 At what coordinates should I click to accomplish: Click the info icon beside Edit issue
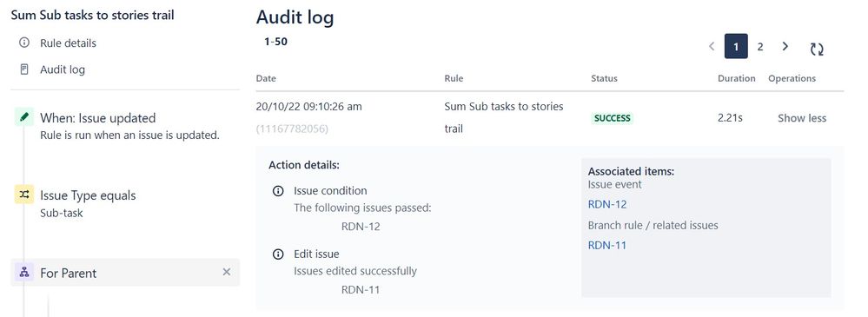point(278,254)
